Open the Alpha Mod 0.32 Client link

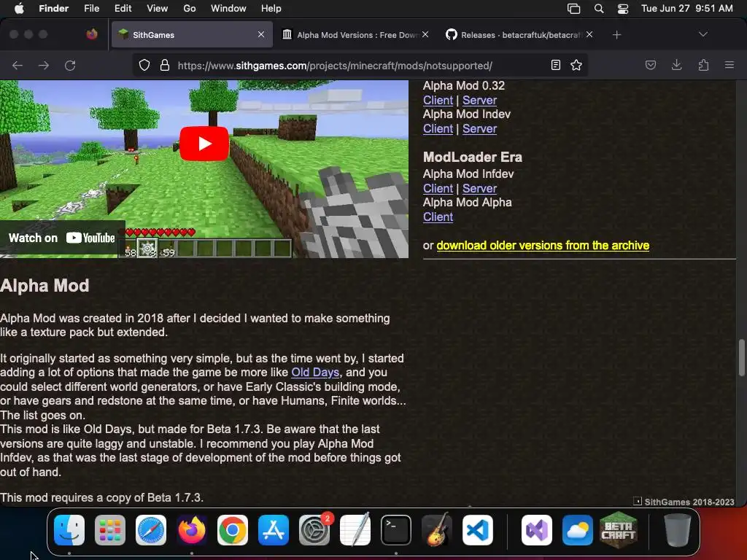coord(438,101)
